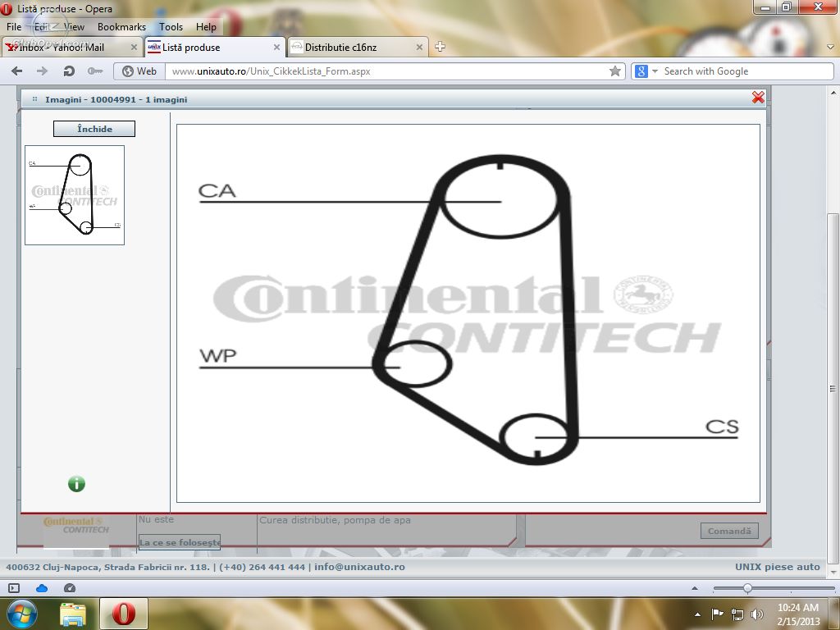Viewport: 840px width, 630px height.
Task: Click the Imagini - 10004991 popup title
Action: click(x=116, y=99)
